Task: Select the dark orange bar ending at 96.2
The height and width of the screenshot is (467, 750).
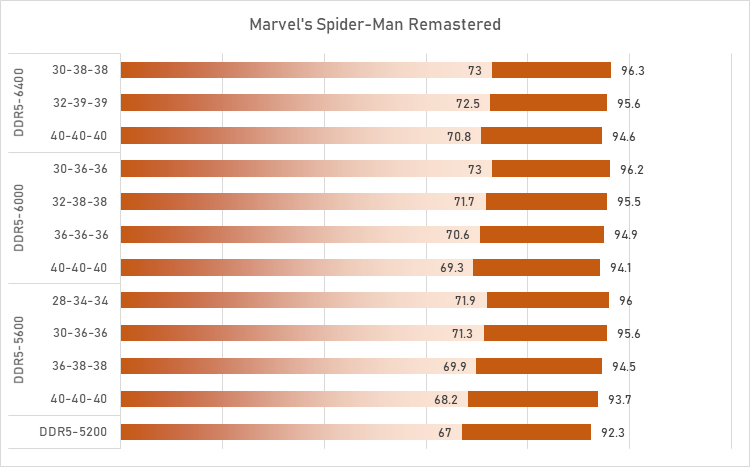Action: click(x=551, y=169)
